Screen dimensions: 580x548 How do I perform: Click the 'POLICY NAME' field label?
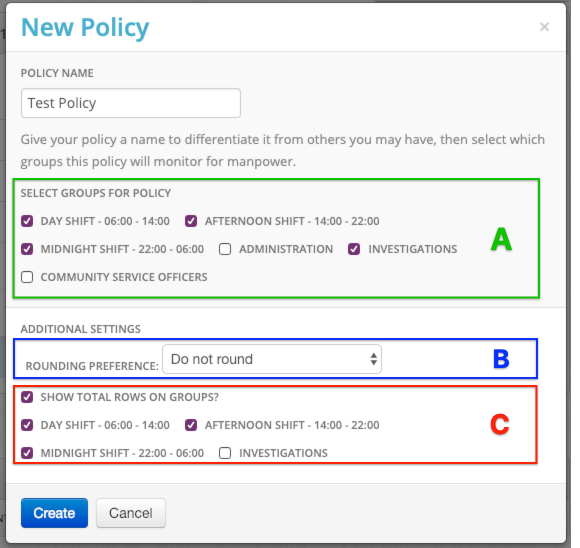(57, 73)
